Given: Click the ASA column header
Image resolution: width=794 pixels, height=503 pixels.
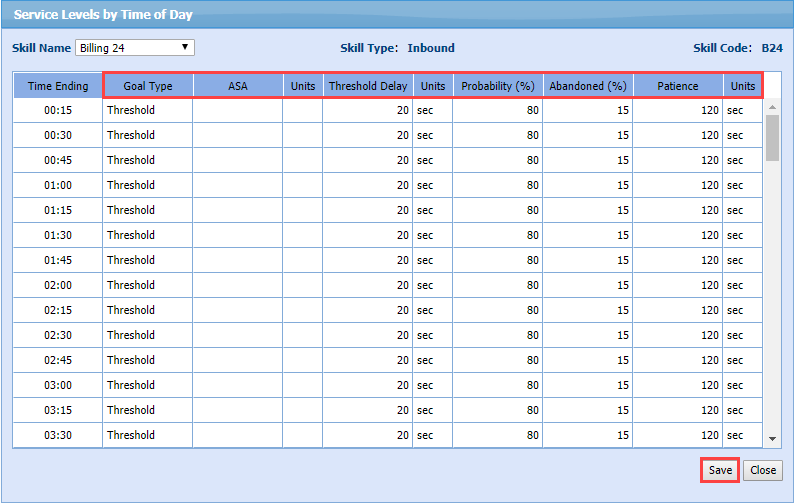Looking at the screenshot, I should [238, 86].
